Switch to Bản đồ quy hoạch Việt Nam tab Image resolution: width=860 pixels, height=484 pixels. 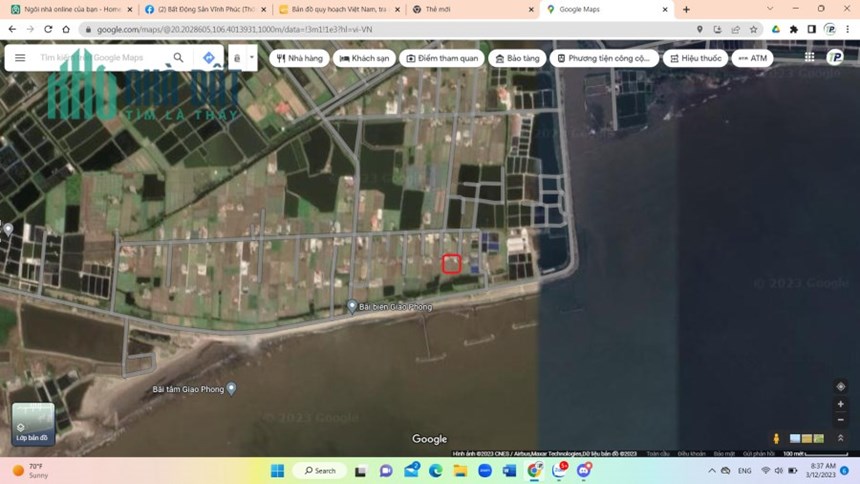click(x=340, y=9)
